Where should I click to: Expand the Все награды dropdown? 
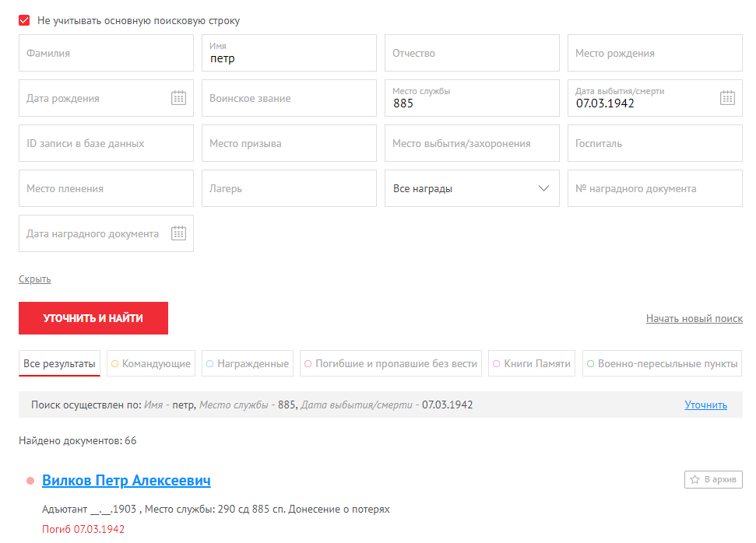coord(472,188)
